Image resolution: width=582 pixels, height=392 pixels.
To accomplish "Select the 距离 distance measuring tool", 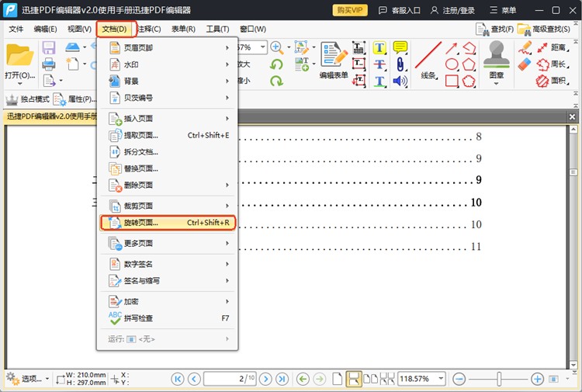I will click(553, 47).
